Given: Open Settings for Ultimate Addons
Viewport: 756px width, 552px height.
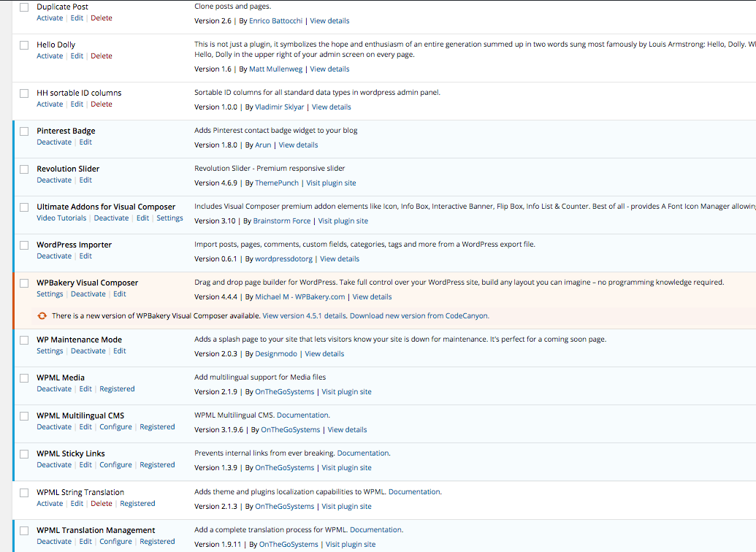Looking at the screenshot, I should (169, 218).
